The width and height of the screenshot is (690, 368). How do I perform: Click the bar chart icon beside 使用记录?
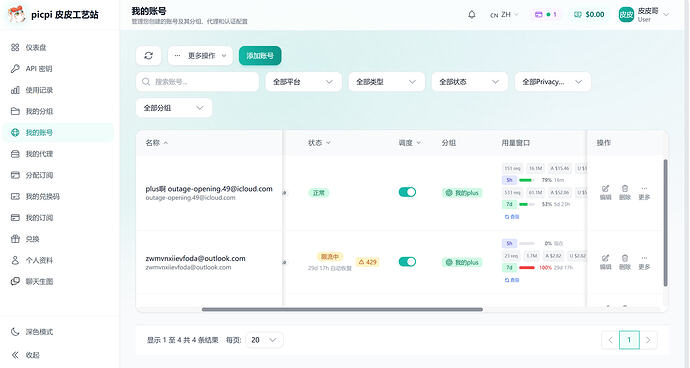coord(15,90)
